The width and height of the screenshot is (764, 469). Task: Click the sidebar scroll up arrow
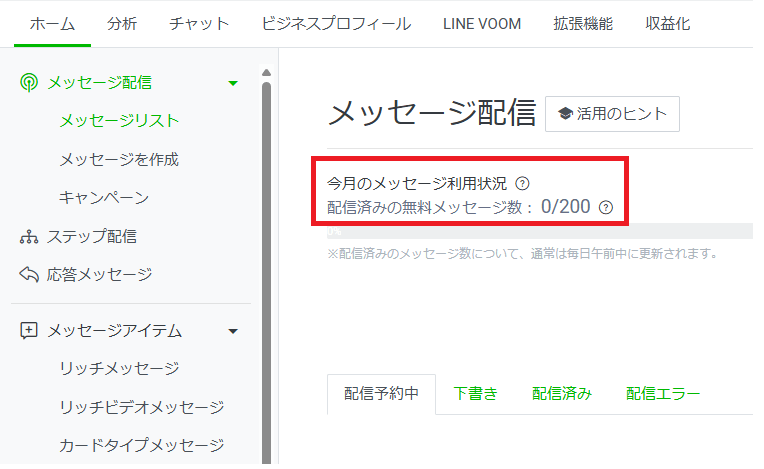coord(266,72)
